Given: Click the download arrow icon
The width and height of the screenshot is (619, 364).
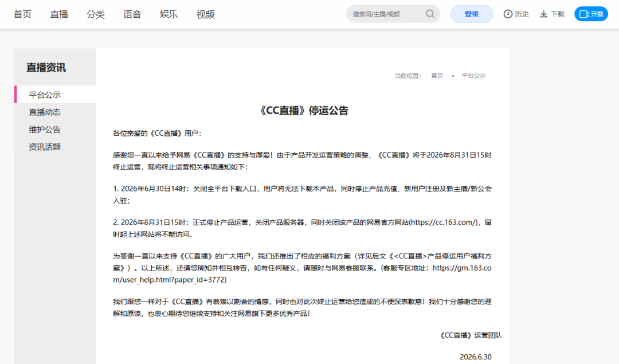Looking at the screenshot, I should click(543, 14).
